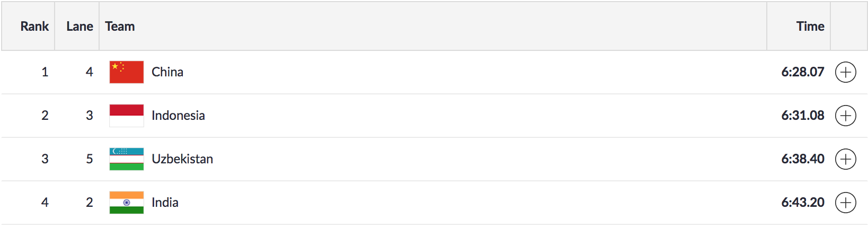Screen dimensions: 868x227
Task: Sort by Rank column header
Action: pyautogui.click(x=34, y=27)
